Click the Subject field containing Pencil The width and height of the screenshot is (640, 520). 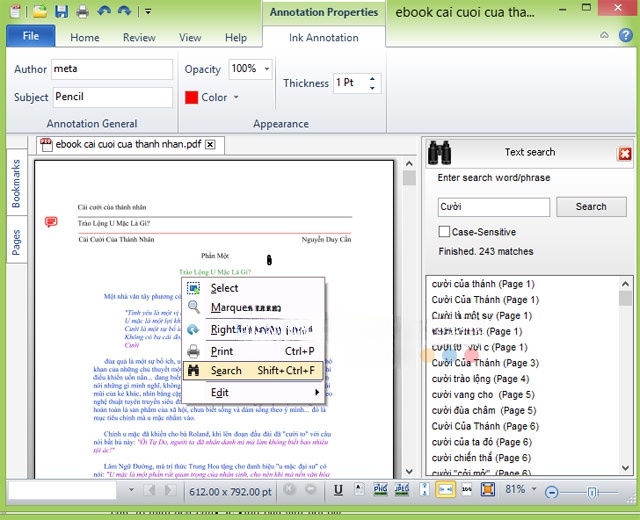[113, 97]
